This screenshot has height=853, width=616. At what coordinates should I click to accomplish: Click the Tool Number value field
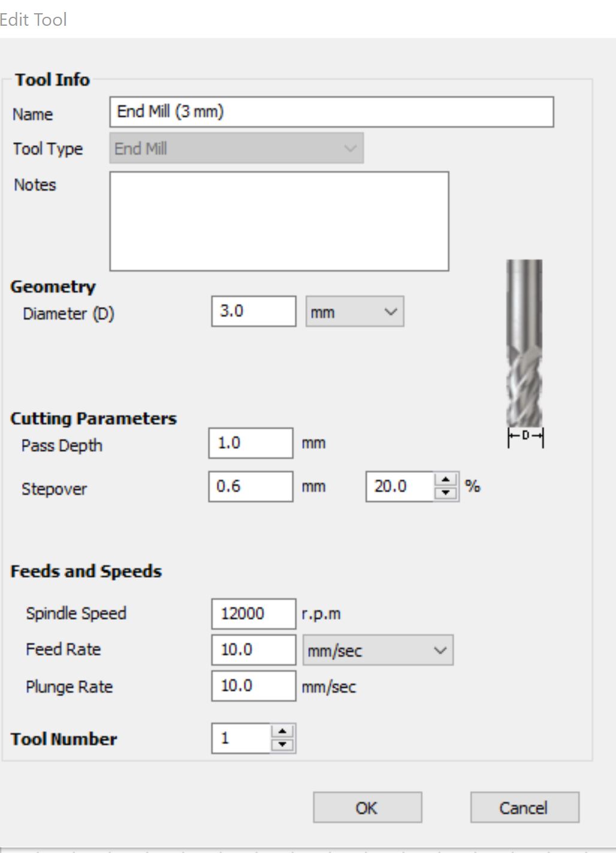[x=241, y=738]
